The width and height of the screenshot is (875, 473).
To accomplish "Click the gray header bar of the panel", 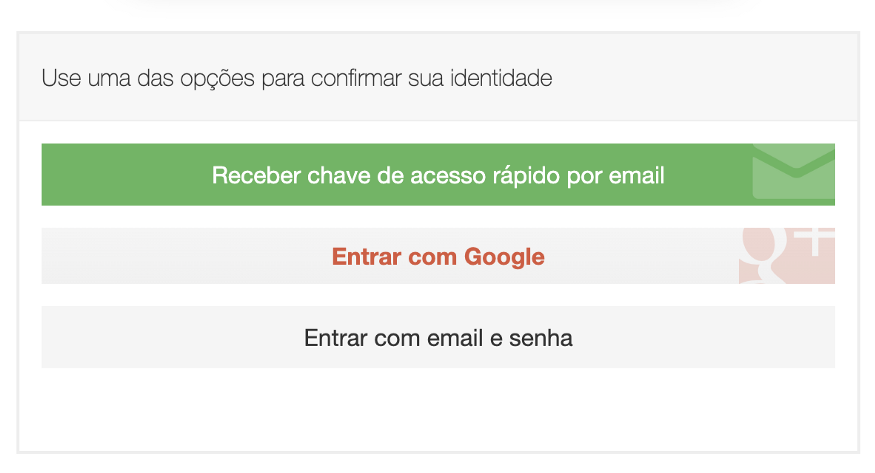I will coord(700,78).
